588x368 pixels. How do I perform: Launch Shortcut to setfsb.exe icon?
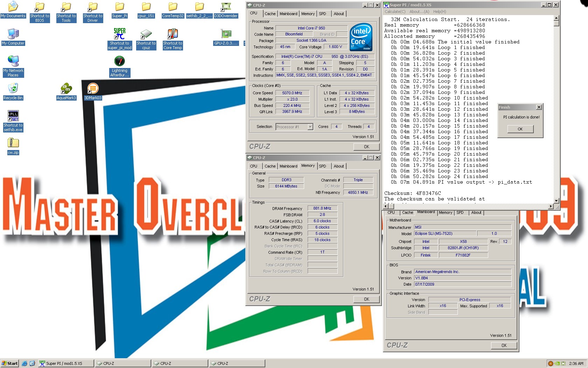13,121
